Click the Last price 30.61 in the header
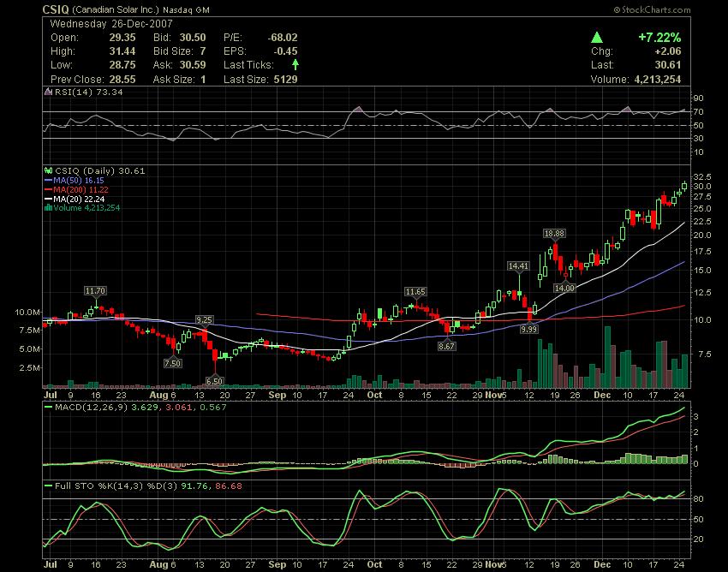Image resolution: width=728 pixels, height=572 pixels. click(x=668, y=65)
